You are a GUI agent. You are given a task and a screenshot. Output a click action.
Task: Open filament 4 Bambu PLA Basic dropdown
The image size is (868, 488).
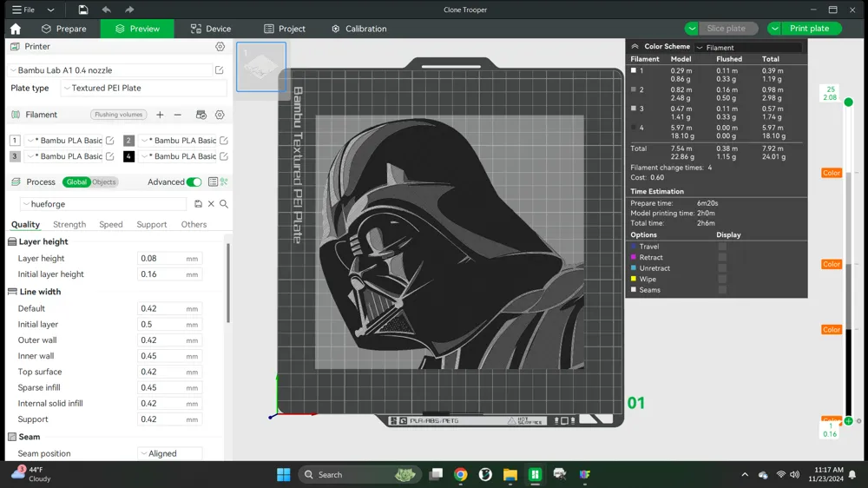[x=178, y=156]
